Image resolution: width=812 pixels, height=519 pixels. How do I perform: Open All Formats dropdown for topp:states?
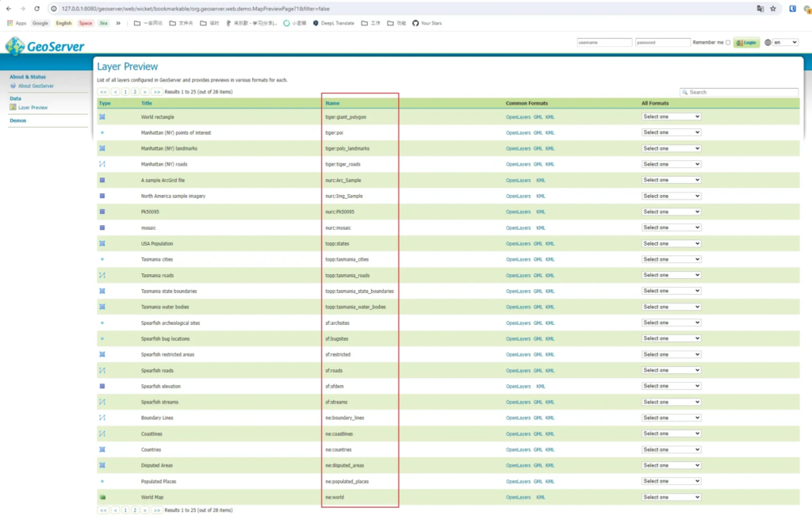point(671,244)
